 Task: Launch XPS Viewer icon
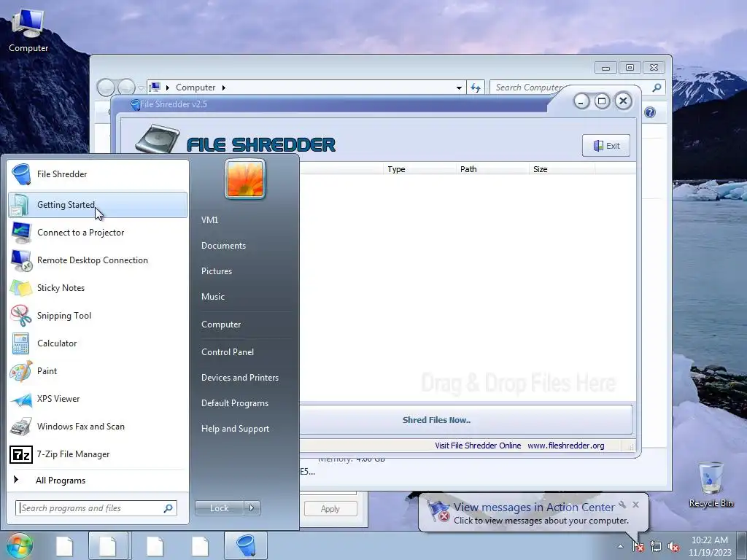coord(21,399)
